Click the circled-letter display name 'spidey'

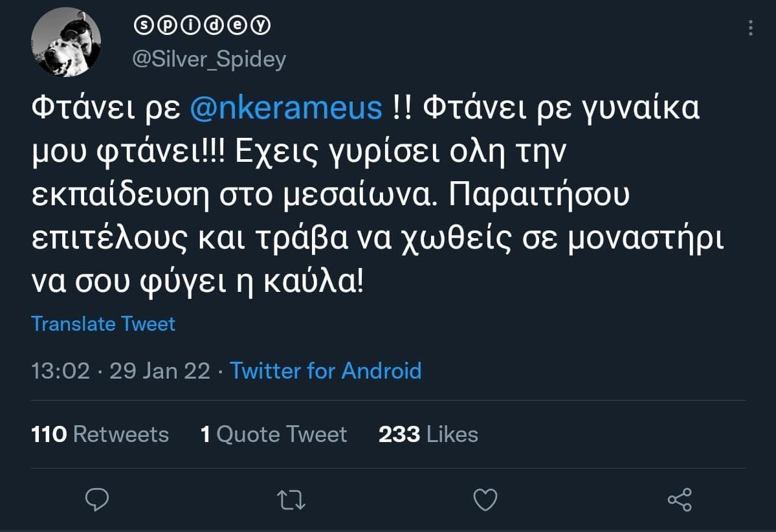(x=201, y=26)
